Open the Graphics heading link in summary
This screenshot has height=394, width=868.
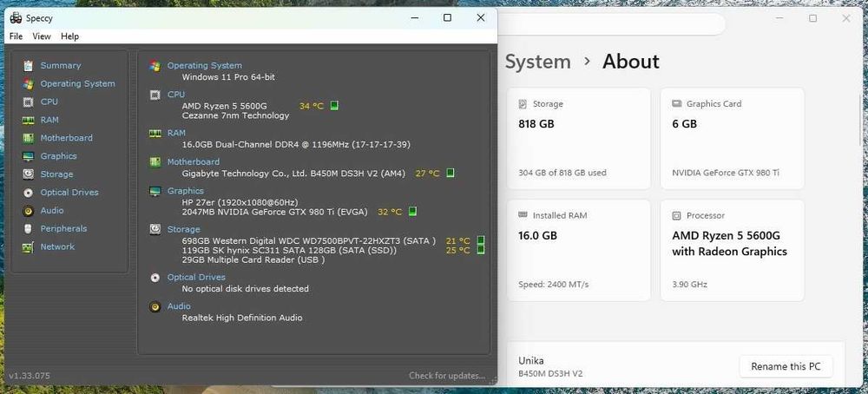point(186,191)
